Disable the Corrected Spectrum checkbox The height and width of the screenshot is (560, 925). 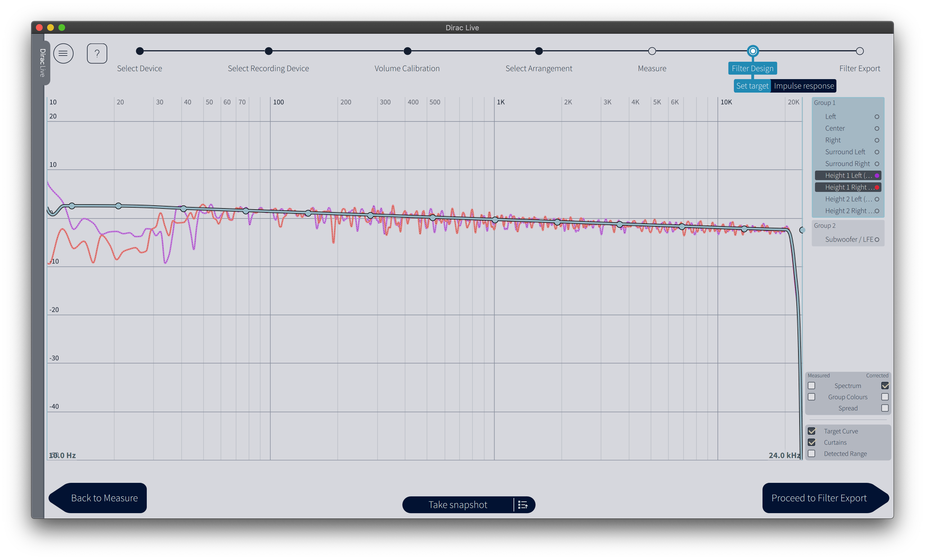[x=885, y=385]
